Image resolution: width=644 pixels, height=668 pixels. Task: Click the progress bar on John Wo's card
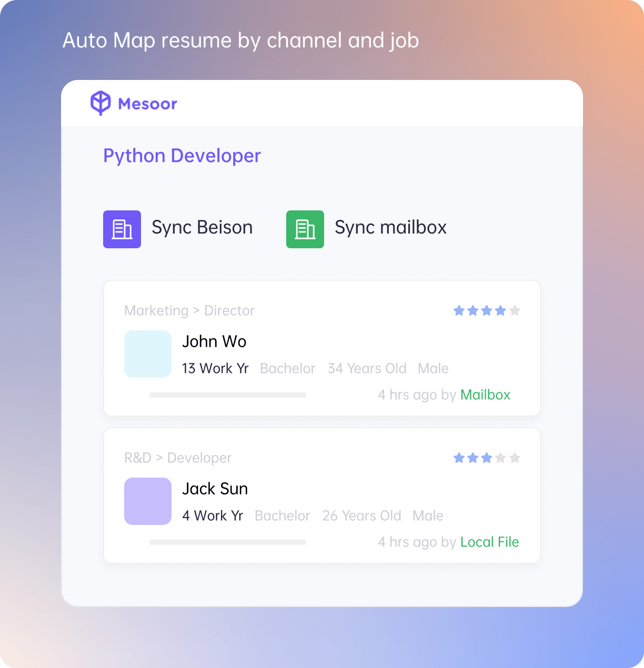(x=228, y=395)
